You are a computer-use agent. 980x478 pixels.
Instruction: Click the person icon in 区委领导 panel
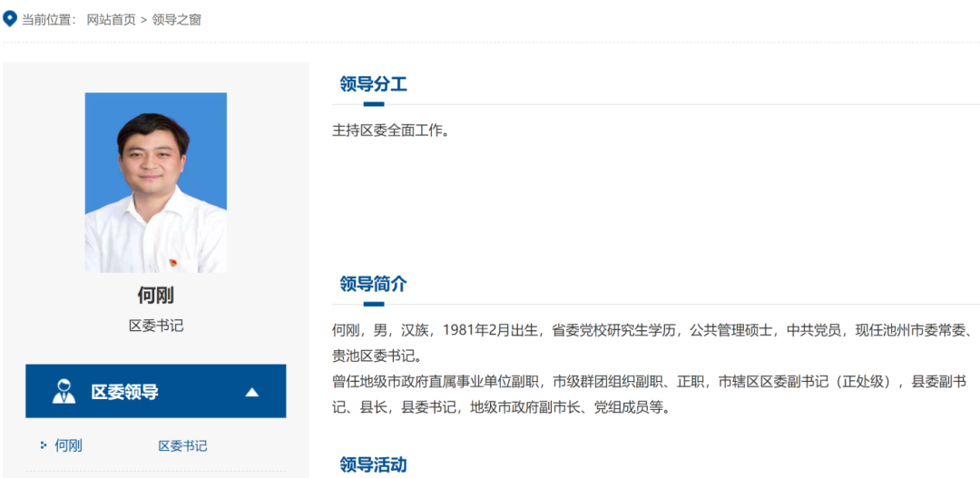(64, 392)
